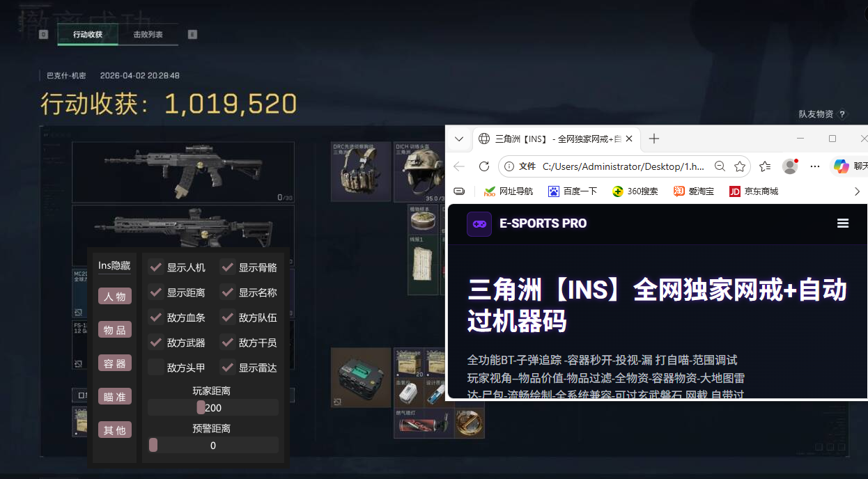Open the favorites list icon
This screenshot has width=868, height=479.
click(765, 166)
